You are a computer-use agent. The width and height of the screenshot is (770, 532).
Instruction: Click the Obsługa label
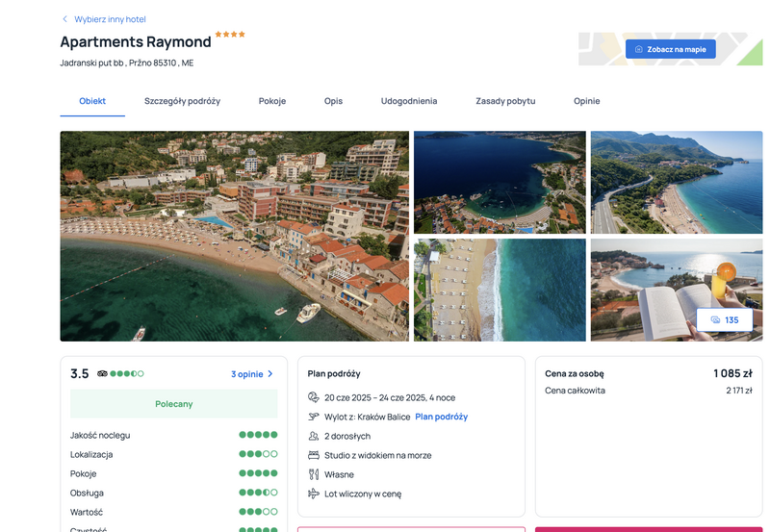(87, 493)
